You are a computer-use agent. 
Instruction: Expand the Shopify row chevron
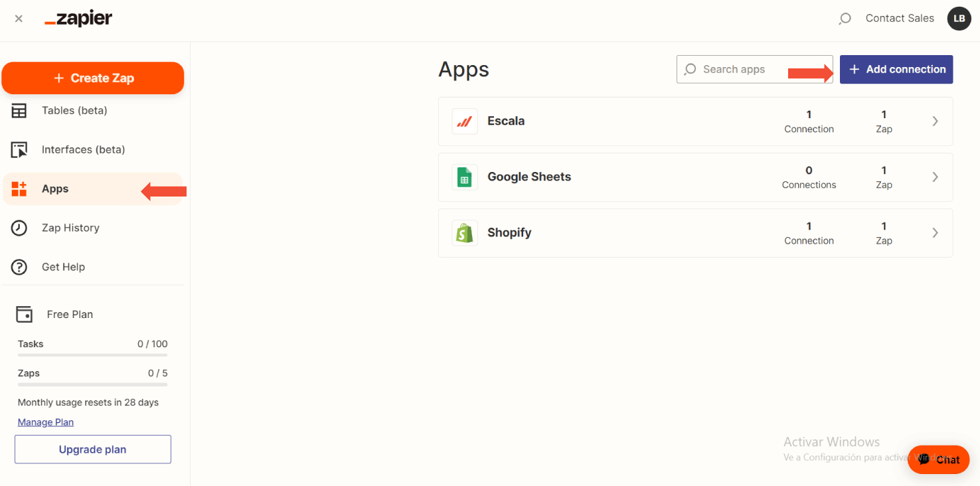tap(935, 233)
